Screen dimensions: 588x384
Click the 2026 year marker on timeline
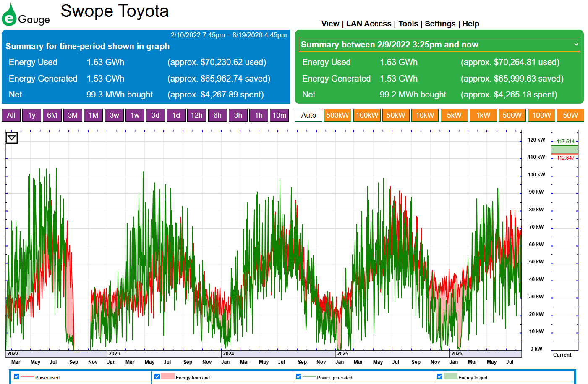pyautogui.click(x=457, y=354)
